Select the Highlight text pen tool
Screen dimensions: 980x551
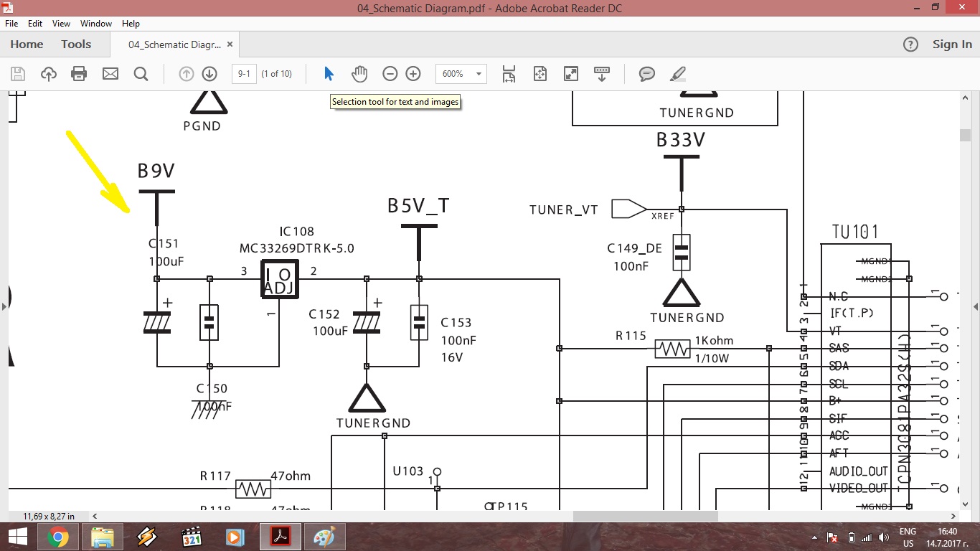tap(678, 74)
